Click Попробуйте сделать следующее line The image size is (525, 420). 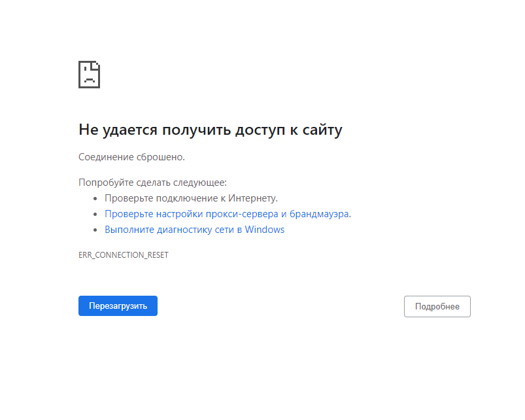(152, 183)
